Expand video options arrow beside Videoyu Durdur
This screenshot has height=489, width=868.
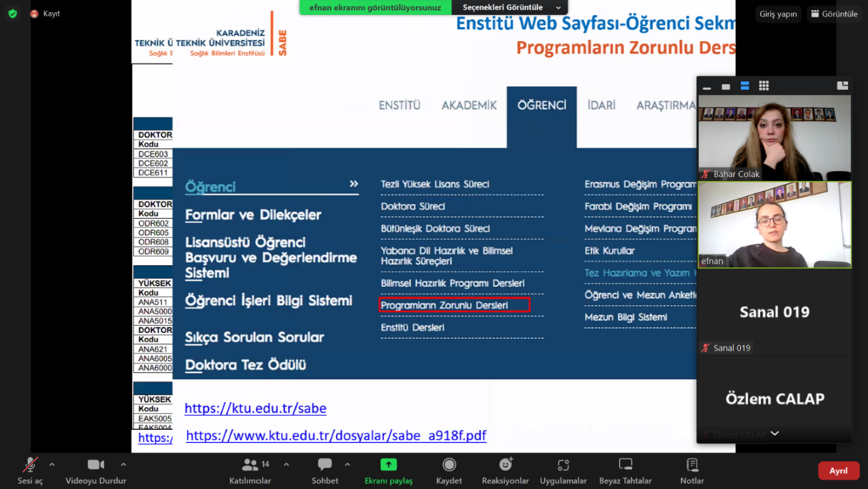(124, 464)
